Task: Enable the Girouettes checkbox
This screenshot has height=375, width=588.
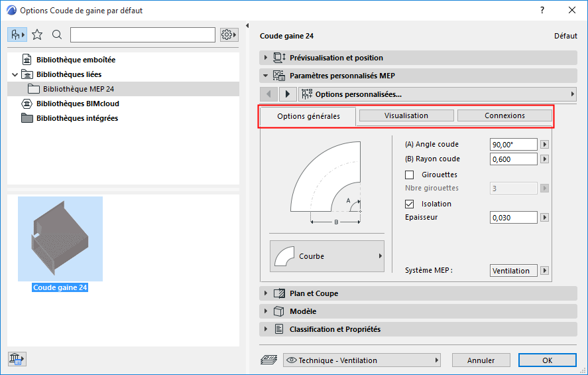Action: pyautogui.click(x=410, y=175)
